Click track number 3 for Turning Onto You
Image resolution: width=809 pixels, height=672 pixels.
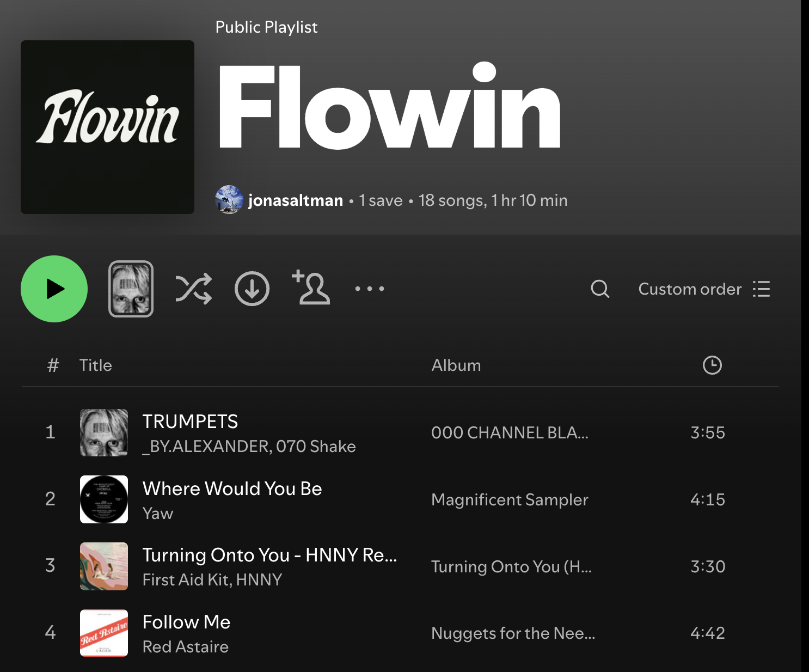pyautogui.click(x=50, y=565)
